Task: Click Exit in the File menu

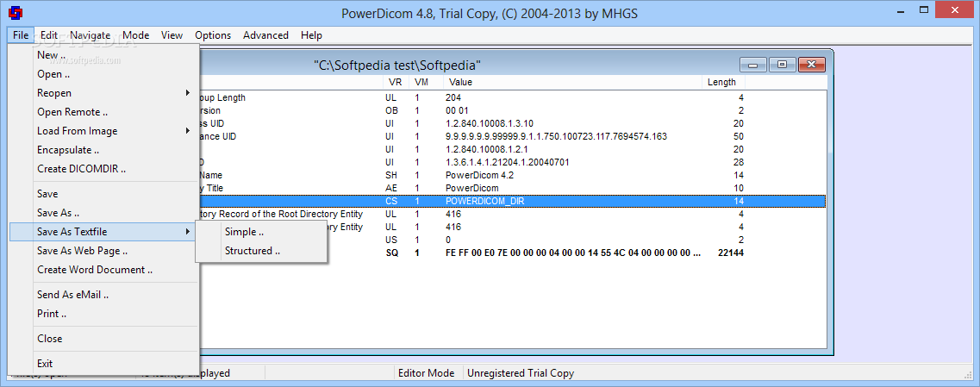Action: [x=104, y=363]
